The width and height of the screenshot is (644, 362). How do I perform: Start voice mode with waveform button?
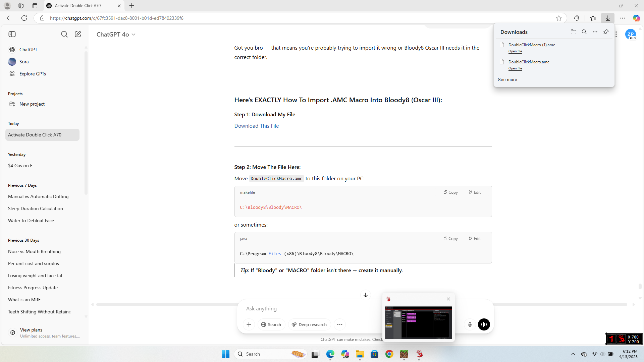click(x=484, y=324)
